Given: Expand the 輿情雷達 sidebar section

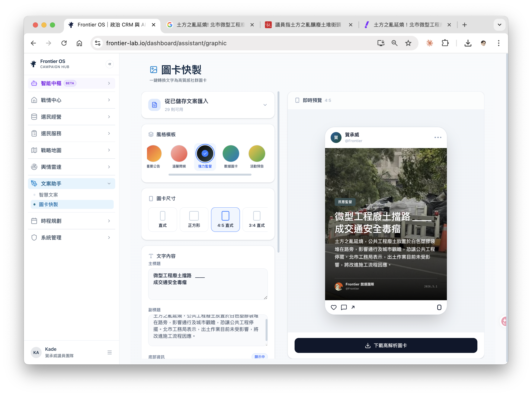Looking at the screenshot, I should 71,167.
